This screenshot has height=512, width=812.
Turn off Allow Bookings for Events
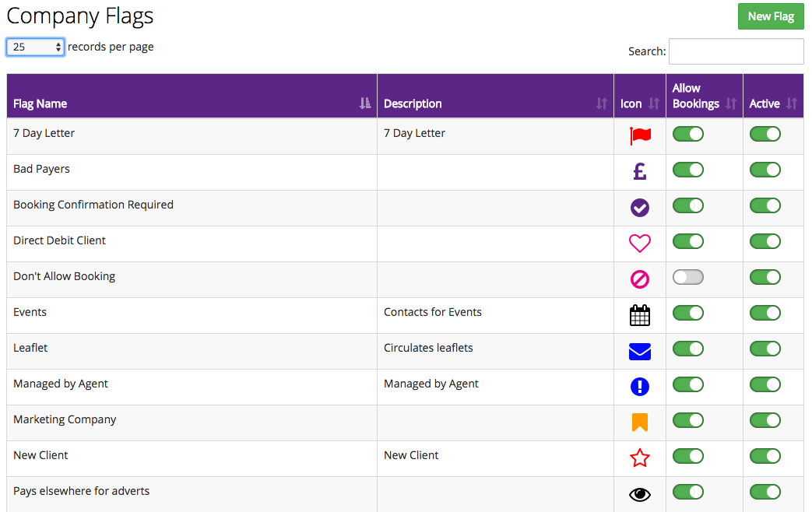688,313
